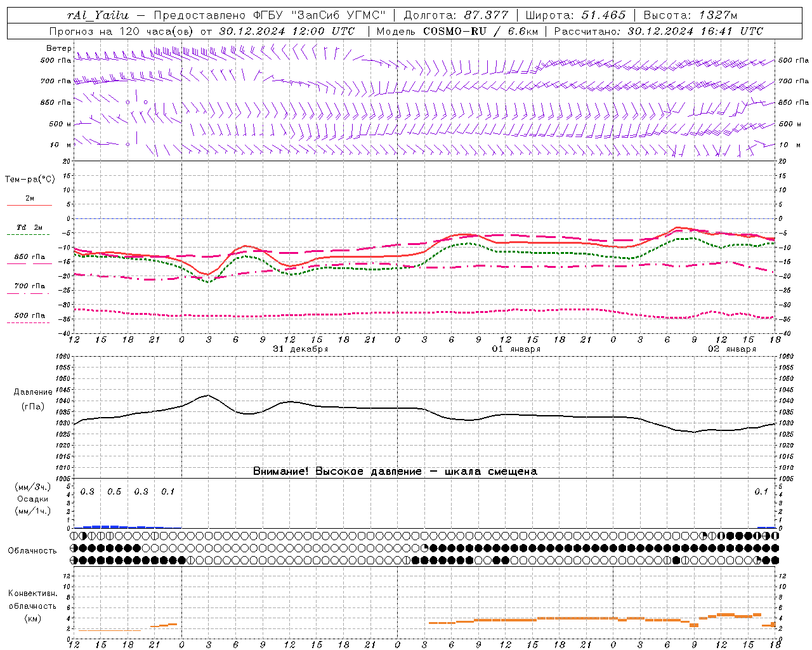Click the Конвективн. label
This screenshot has width=812, height=650.
32,594
